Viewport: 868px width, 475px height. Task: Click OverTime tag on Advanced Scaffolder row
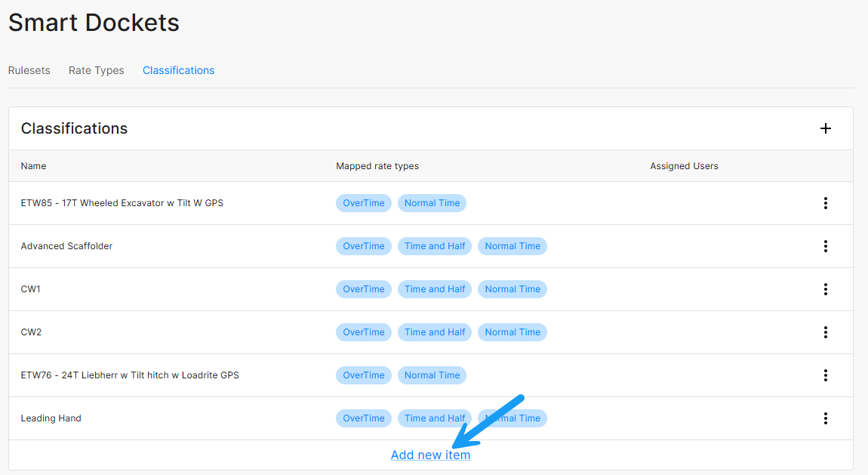tap(364, 246)
